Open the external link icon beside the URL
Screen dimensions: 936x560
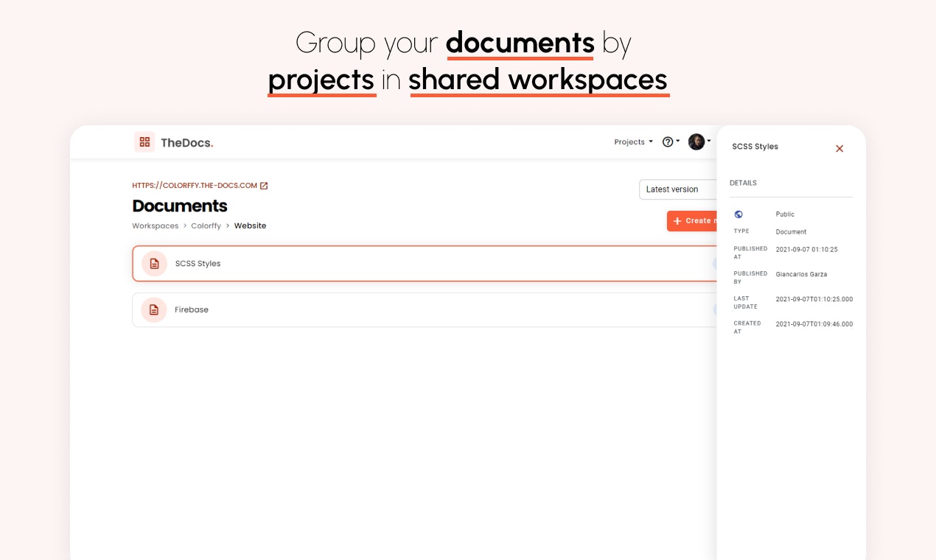[x=265, y=185]
